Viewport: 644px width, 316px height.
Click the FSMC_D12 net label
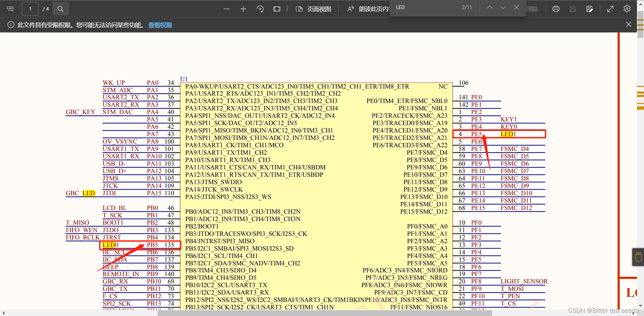click(517, 208)
